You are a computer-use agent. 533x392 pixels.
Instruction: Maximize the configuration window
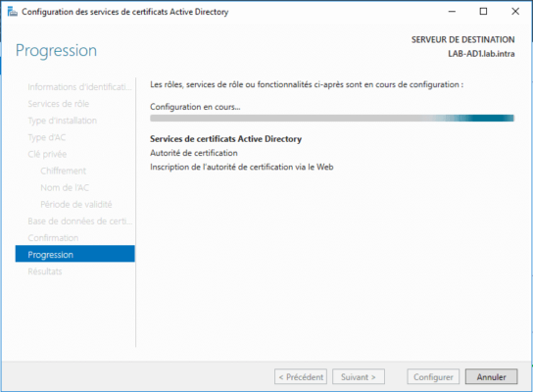point(483,12)
